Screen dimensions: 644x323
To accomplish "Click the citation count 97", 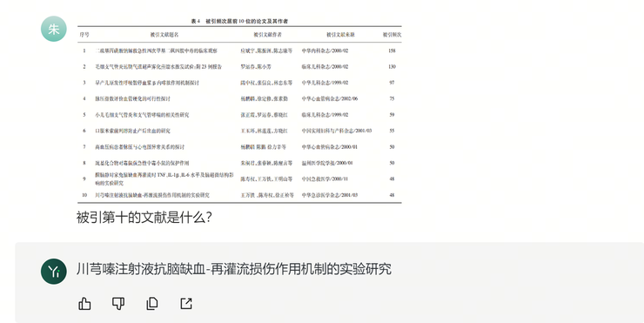I will click(x=392, y=83).
